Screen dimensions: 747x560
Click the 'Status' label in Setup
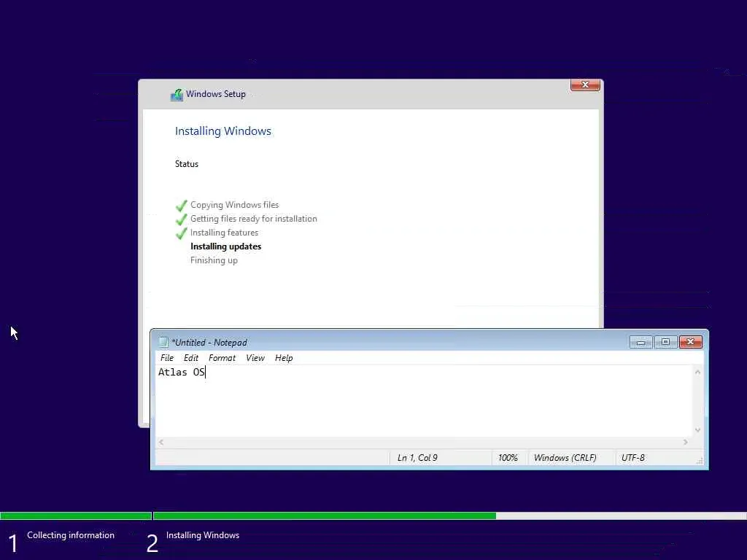tap(186, 164)
